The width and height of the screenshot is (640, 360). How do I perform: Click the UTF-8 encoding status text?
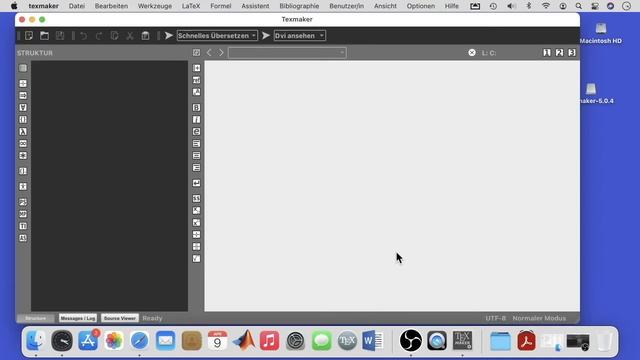coord(496,318)
